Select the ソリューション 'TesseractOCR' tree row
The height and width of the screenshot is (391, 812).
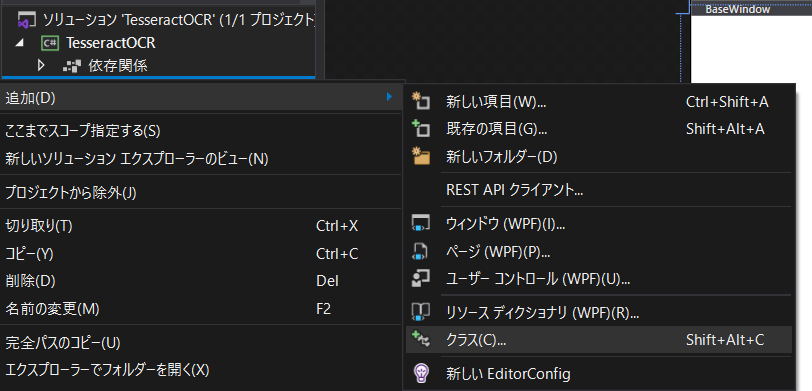(158, 21)
